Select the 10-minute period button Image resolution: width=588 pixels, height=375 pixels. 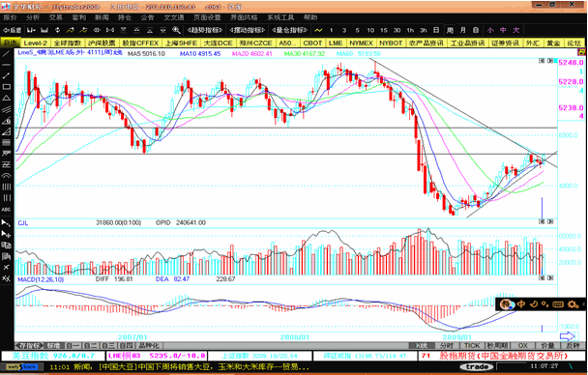370,30
